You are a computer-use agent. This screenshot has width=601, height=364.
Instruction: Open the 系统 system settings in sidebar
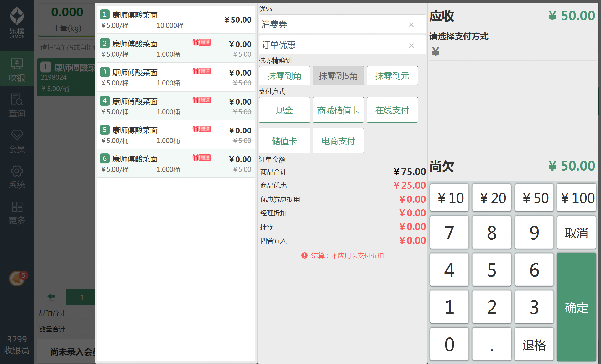point(17,177)
